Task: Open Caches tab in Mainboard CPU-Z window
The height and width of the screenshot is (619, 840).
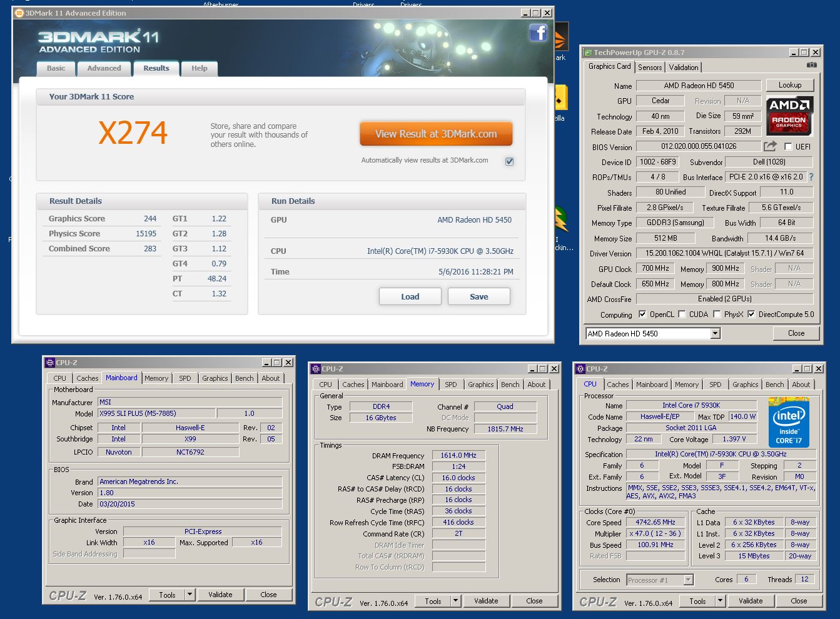Action: pyautogui.click(x=88, y=378)
